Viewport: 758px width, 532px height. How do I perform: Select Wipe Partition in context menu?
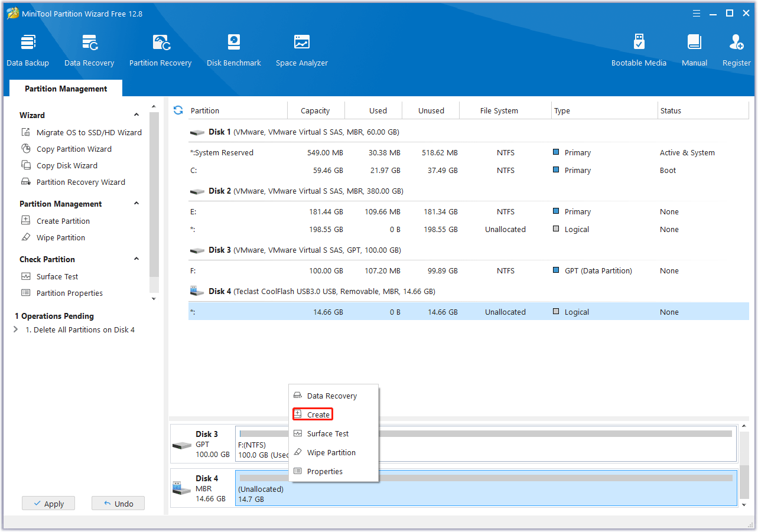(x=333, y=452)
